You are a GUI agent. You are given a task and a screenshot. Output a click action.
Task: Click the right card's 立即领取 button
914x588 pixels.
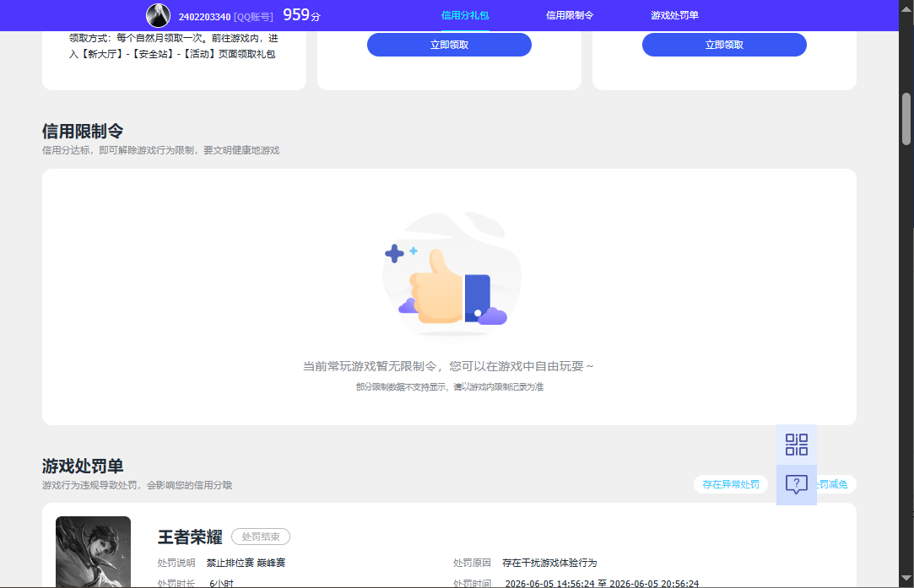point(724,45)
